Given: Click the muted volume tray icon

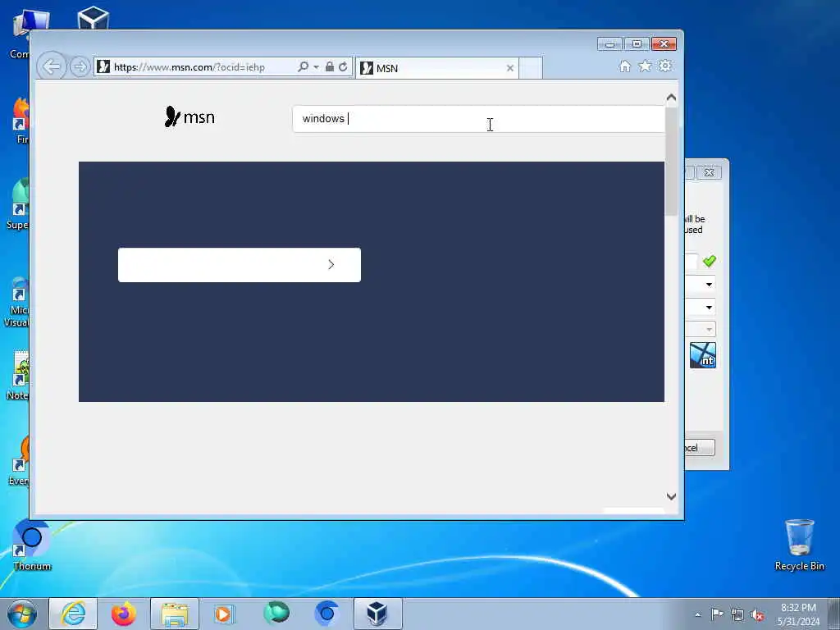Looking at the screenshot, I should click(757, 614).
